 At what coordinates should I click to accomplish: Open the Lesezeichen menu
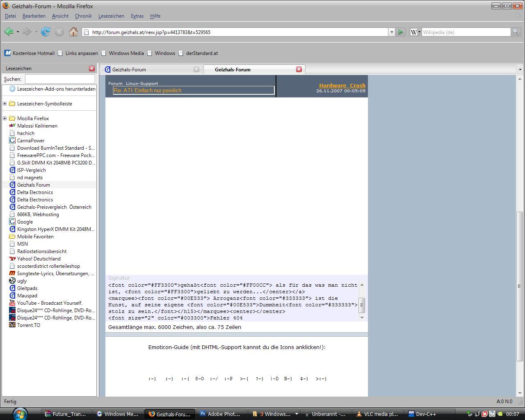(111, 16)
